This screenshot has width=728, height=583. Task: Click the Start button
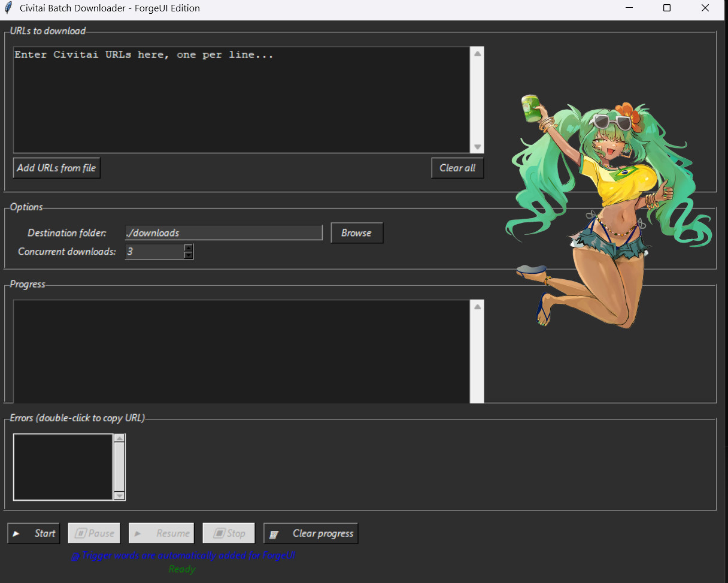(x=34, y=533)
